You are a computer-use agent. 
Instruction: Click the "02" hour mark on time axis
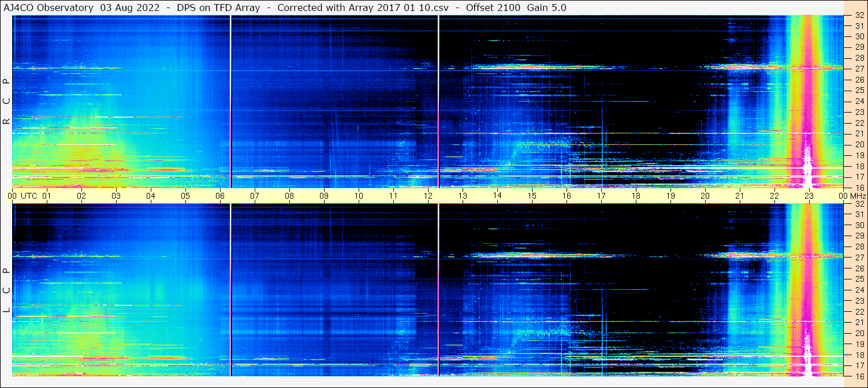point(81,196)
